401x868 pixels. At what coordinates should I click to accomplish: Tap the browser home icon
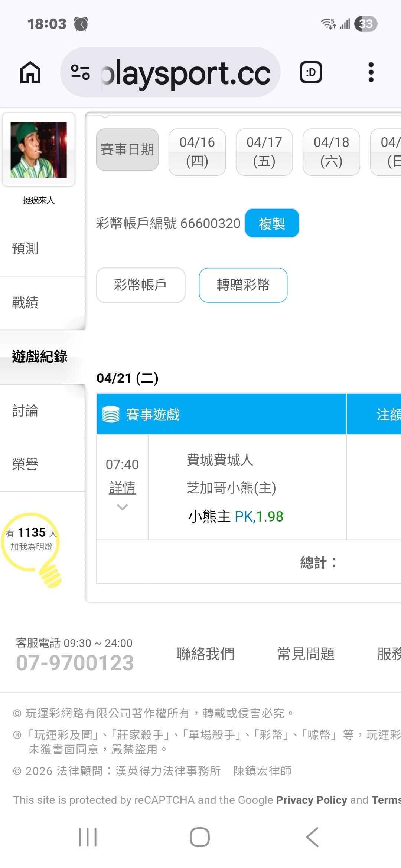click(30, 72)
